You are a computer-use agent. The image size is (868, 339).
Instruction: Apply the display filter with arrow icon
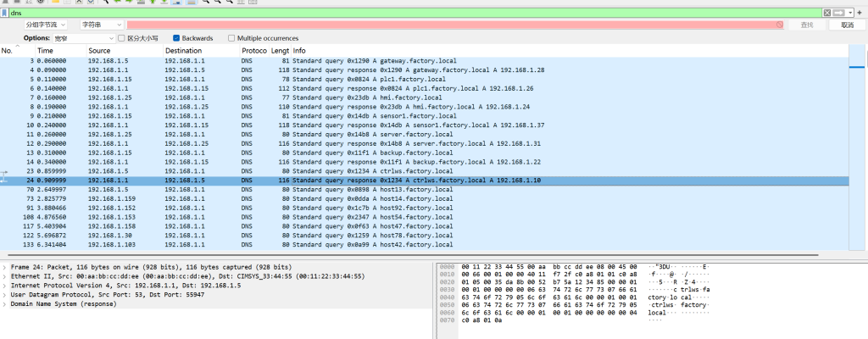point(840,13)
